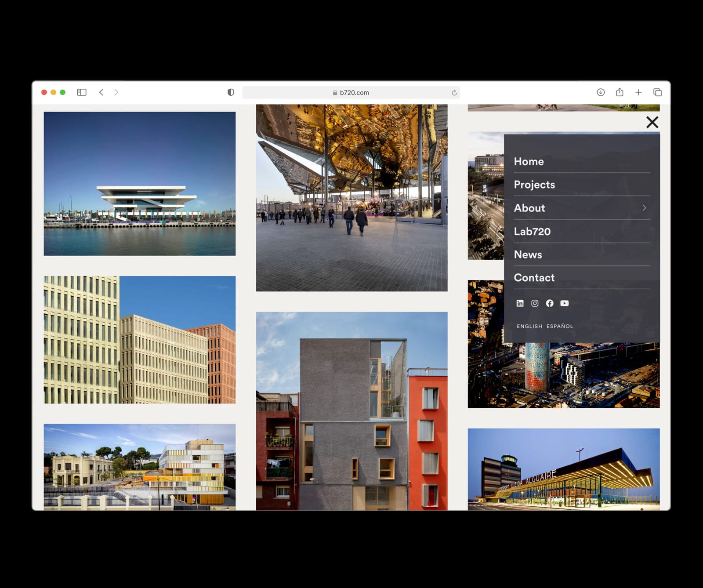Open the yellow striped building project photo

(x=140, y=467)
